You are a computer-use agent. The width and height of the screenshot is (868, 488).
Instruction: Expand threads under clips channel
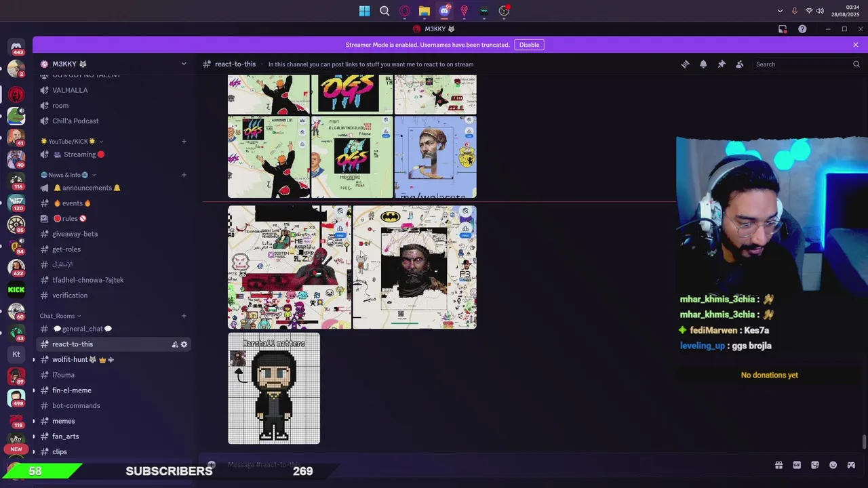pos(34,451)
